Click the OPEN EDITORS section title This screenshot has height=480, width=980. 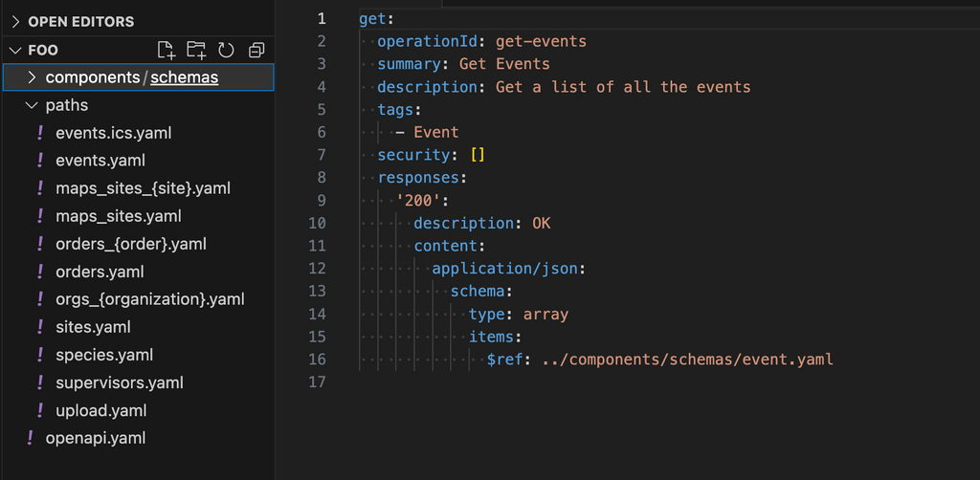81,22
